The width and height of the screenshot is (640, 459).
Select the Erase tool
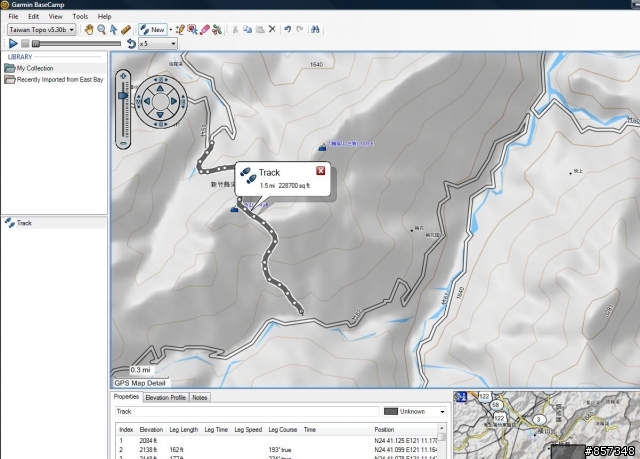[x=204, y=29]
